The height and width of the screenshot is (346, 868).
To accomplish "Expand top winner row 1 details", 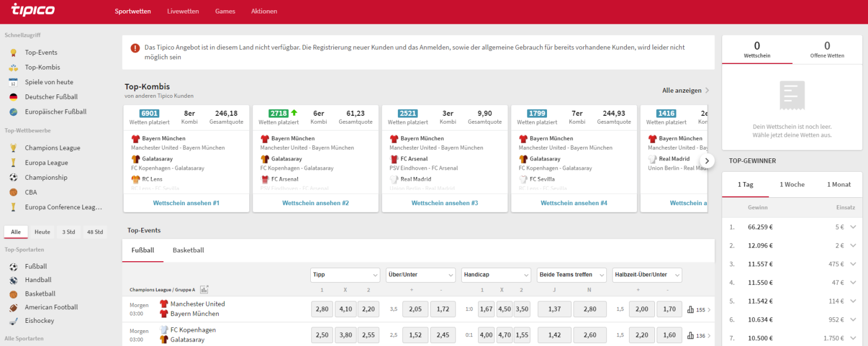I will tap(853, 227).
